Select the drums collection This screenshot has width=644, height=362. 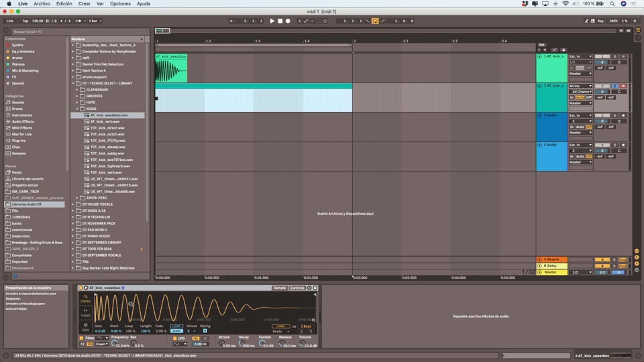click(x=17, y=58)
